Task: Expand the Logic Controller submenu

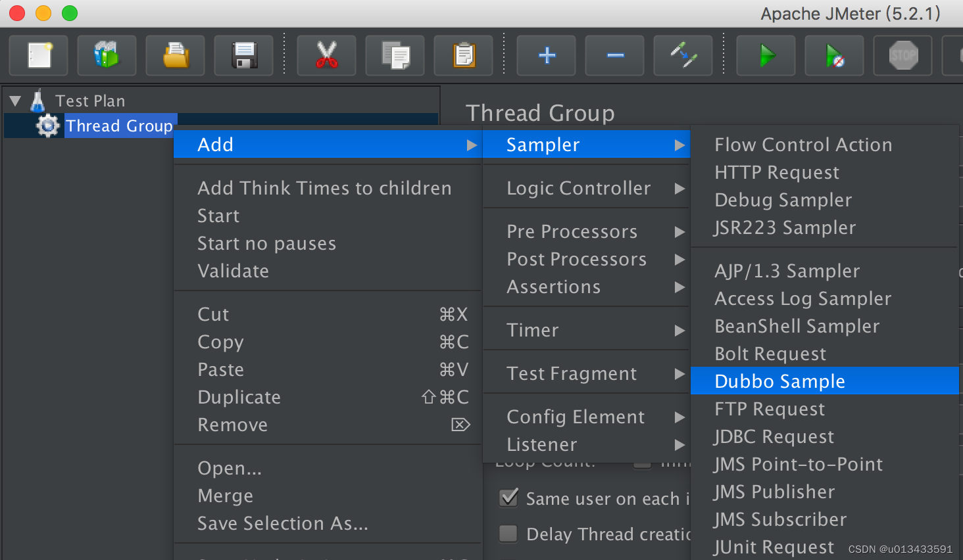Action: [x=586, y=188]
